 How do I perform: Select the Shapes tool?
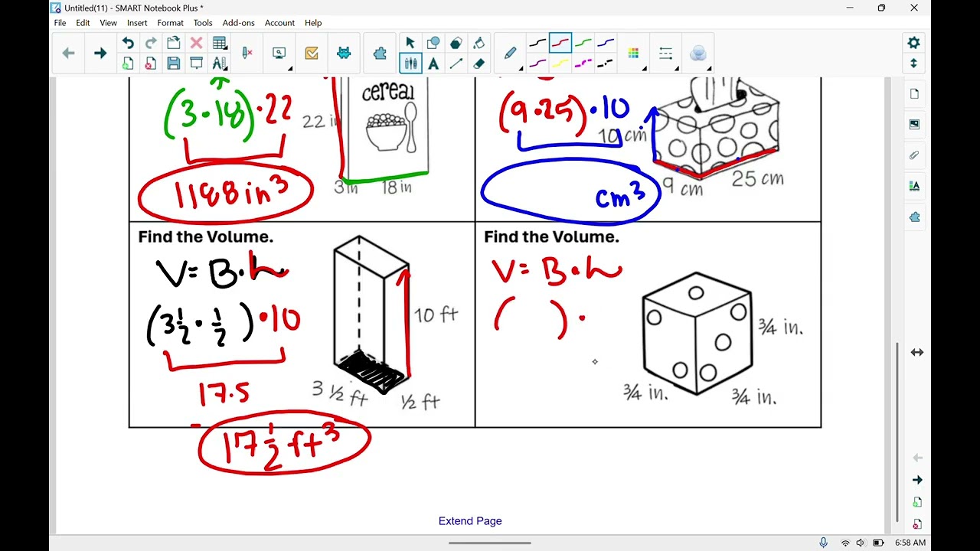[x=433, y=43]
